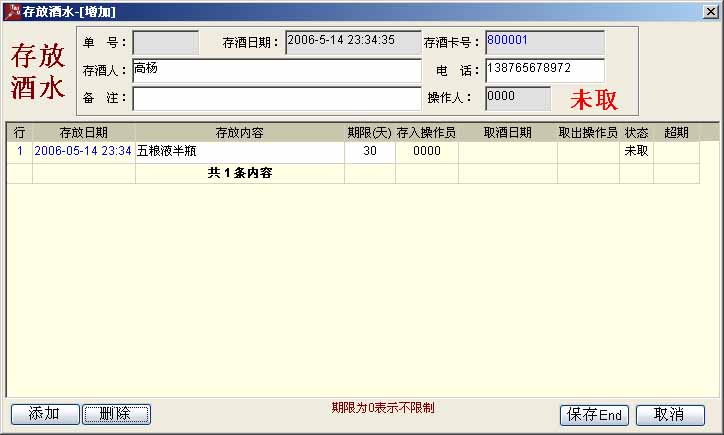Screen dimensions: 724x435
Task: Select the 五粮液半瓶 content cell
Action: tap(240, 152)
